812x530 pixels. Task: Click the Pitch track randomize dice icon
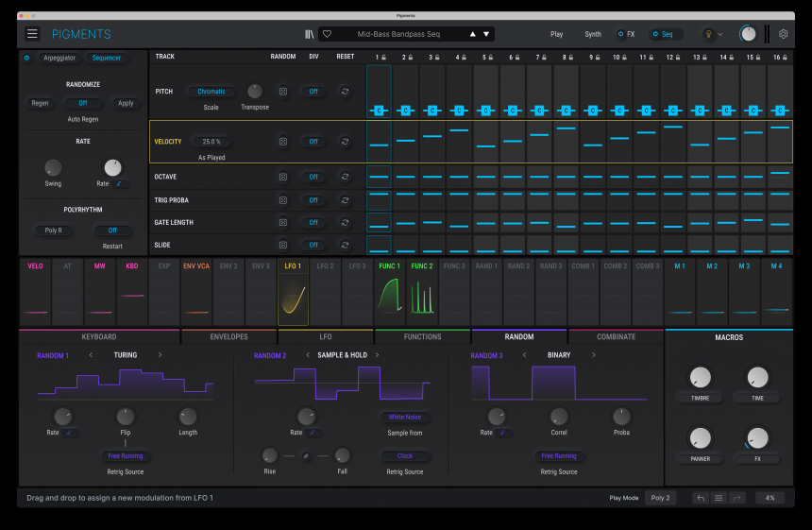click(x=282, y=92)
